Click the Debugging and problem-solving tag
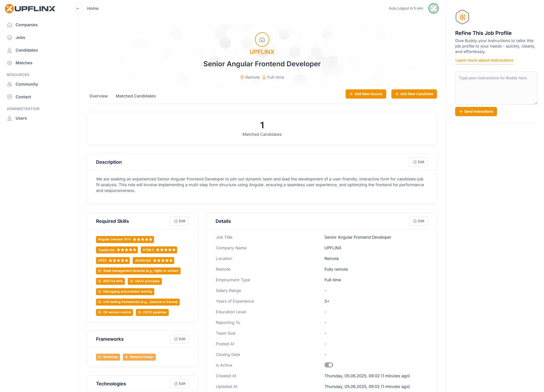Image resolution: width=544 pixels, height=392 pixels. coord(125,292)
